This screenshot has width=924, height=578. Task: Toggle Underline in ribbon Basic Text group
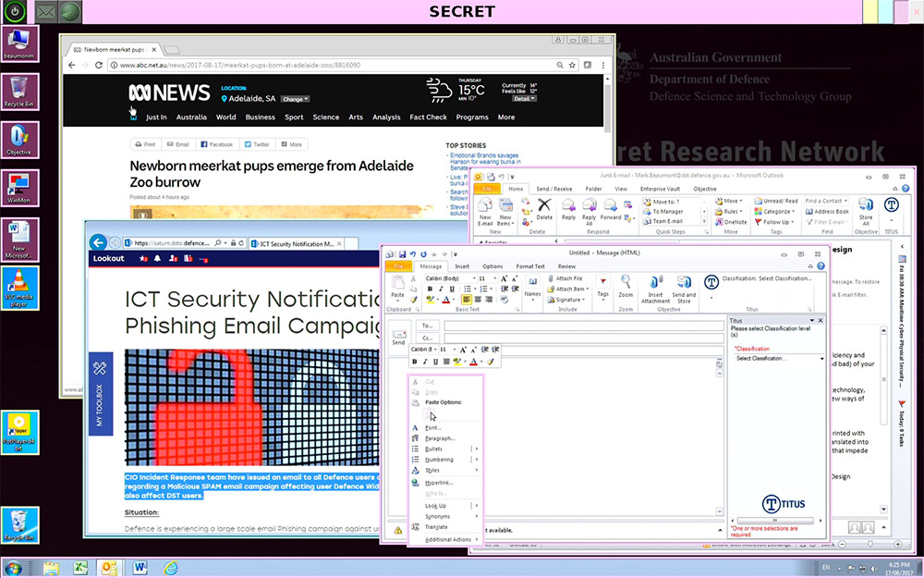pyautogui.click(x=452, y=289)
